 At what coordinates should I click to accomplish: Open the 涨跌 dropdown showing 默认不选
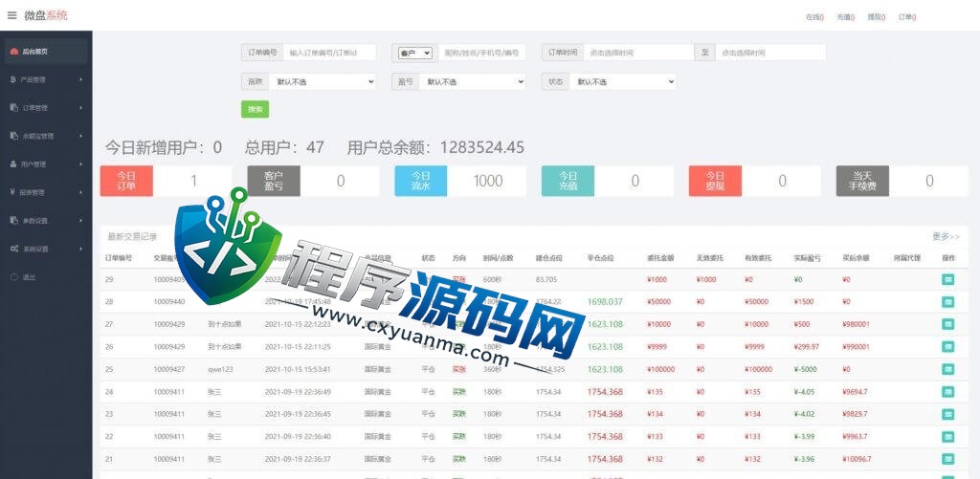tap(323, 82)
